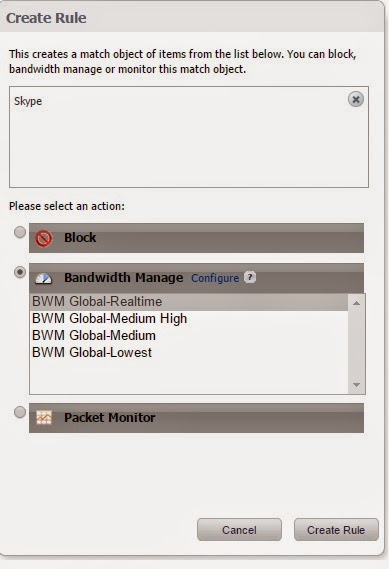Click the list scrollbar down arrow
The image size is (389, 569).
coord(356,385)
